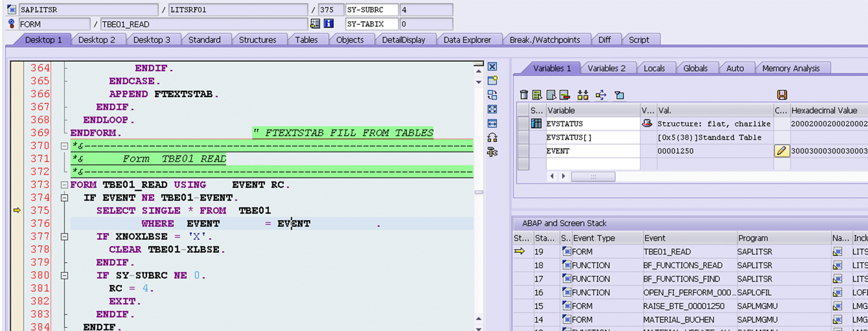Open the Memory Analysis tab

click(791, 68)
